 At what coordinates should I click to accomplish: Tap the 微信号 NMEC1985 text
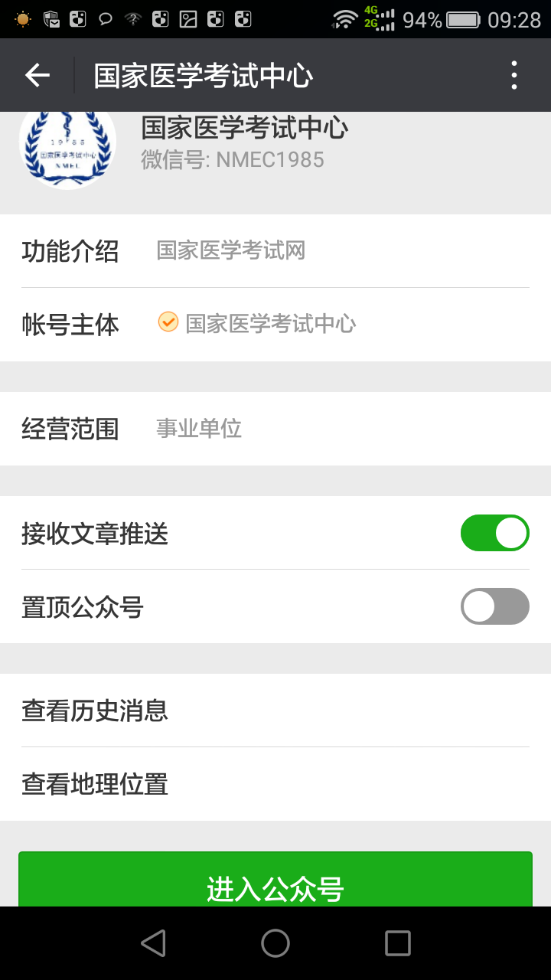click(x=233, y=159)
